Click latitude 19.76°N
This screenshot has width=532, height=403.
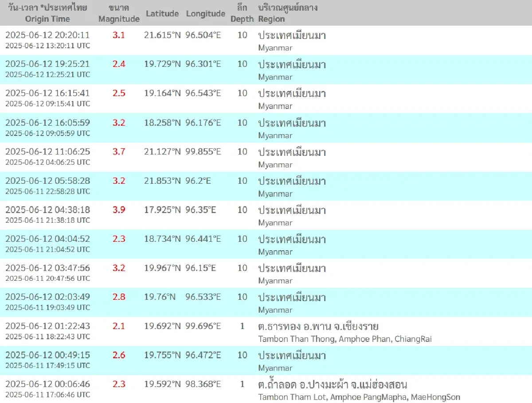[160, 297]
